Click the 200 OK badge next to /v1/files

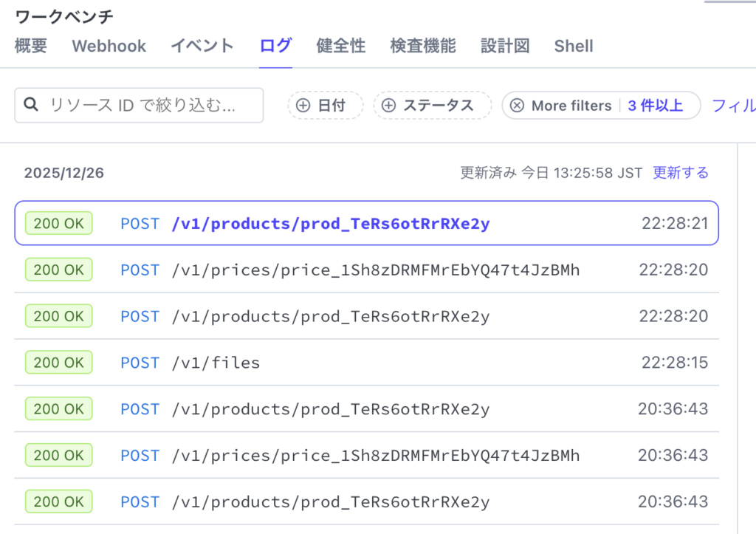[58, 362]
